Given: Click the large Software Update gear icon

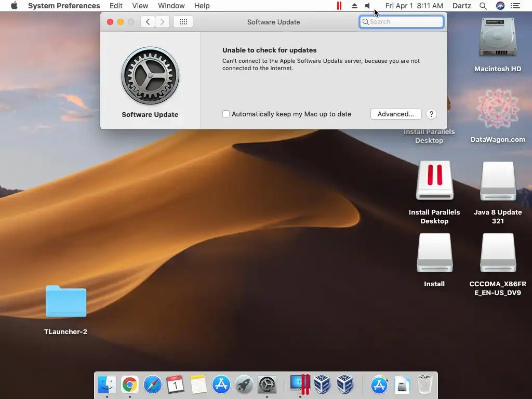Looking at the screenshot, I should tap(150, 76).
